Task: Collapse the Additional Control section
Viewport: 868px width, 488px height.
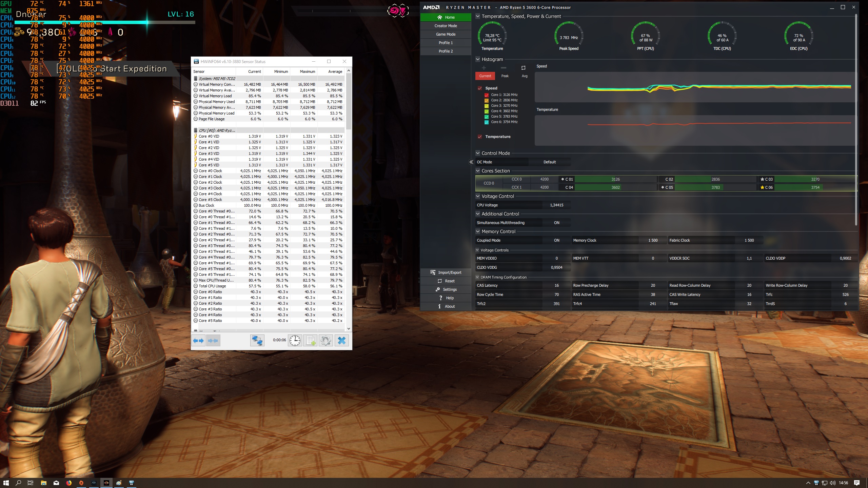Action: coord(478,213)
